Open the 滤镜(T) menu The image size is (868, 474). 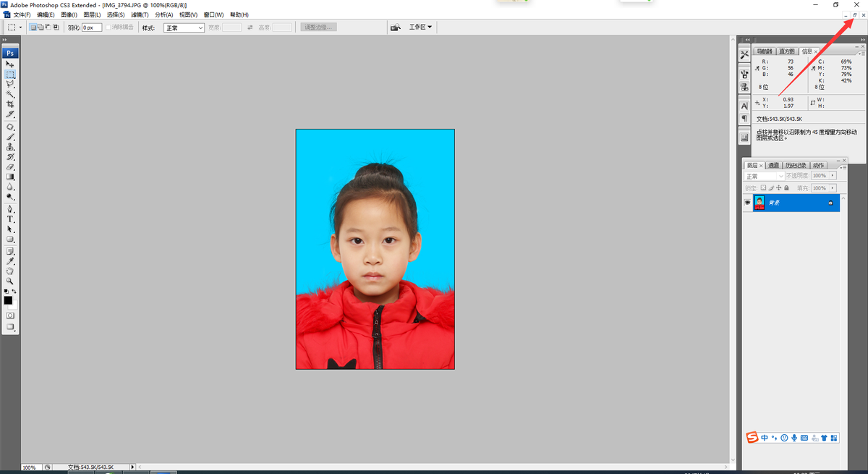point(140,14)
